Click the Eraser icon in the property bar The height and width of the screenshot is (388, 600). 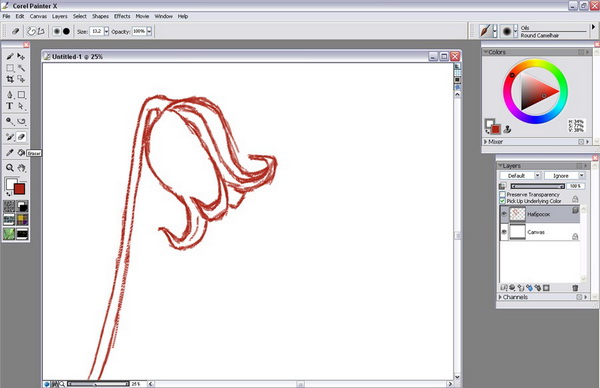coord(15,31)
